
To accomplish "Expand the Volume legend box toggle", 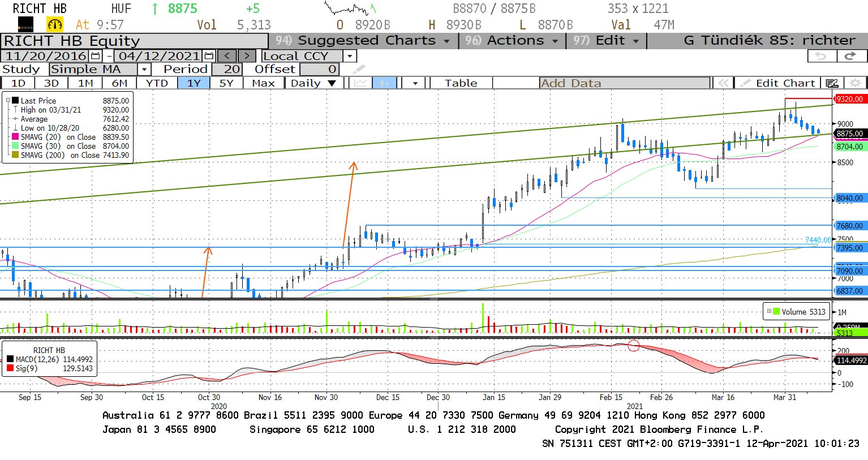I will click(769, 311).
